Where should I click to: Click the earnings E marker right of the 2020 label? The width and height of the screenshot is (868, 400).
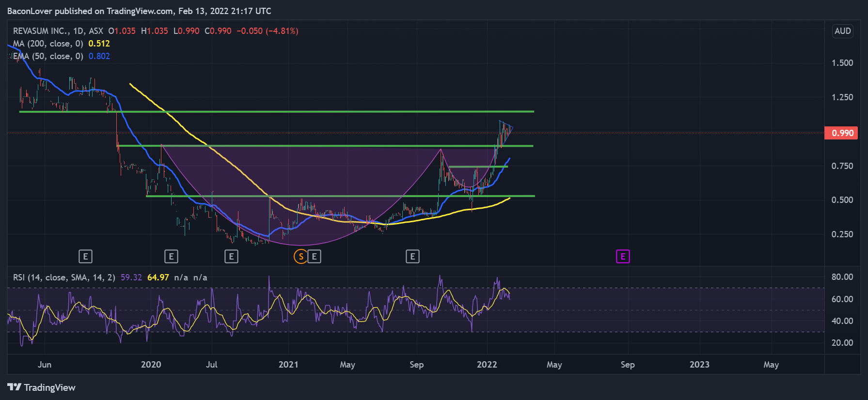coord(171,257)
